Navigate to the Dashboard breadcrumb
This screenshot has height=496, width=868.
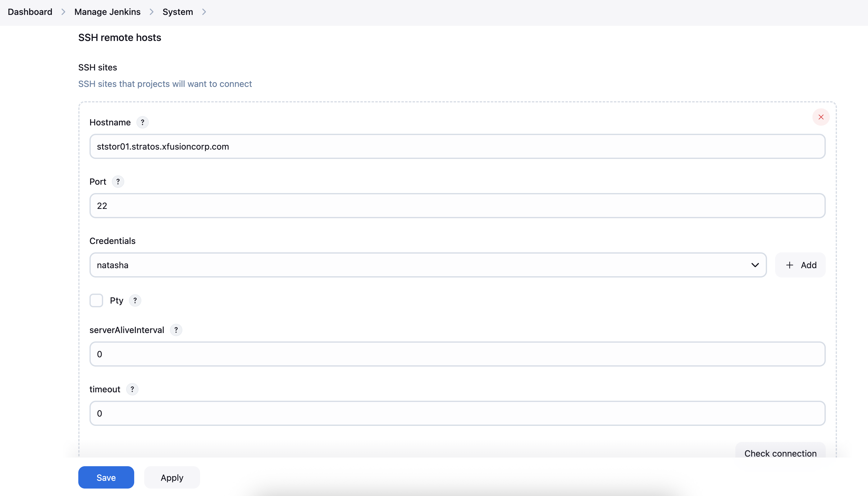coord(30,11)
